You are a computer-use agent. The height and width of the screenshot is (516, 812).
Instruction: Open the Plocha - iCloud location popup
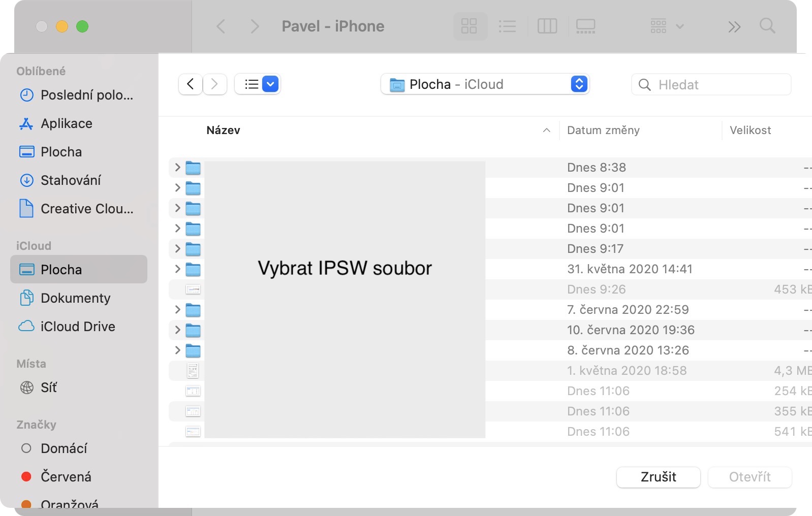tap(485, 84)
